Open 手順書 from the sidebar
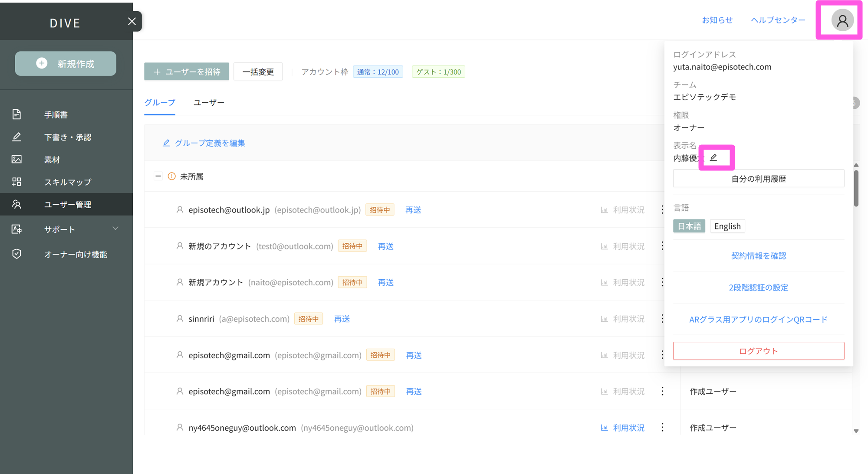868x474 pixels. [56, 115]
